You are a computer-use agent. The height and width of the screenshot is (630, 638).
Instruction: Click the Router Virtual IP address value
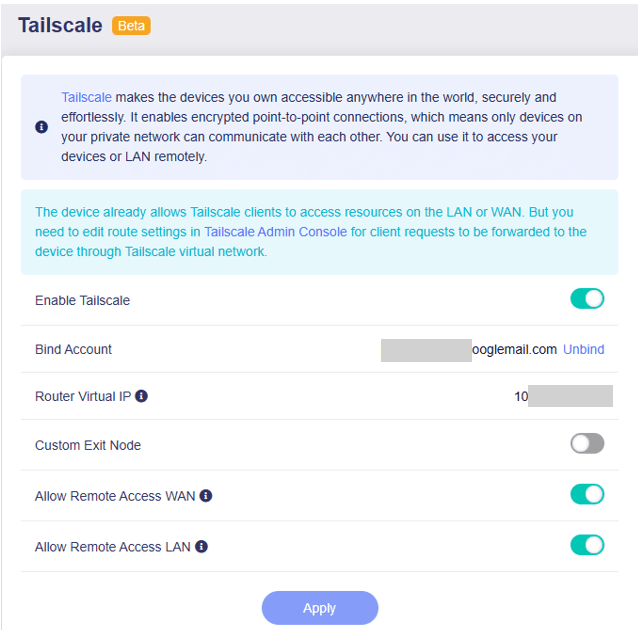point(563,396)
